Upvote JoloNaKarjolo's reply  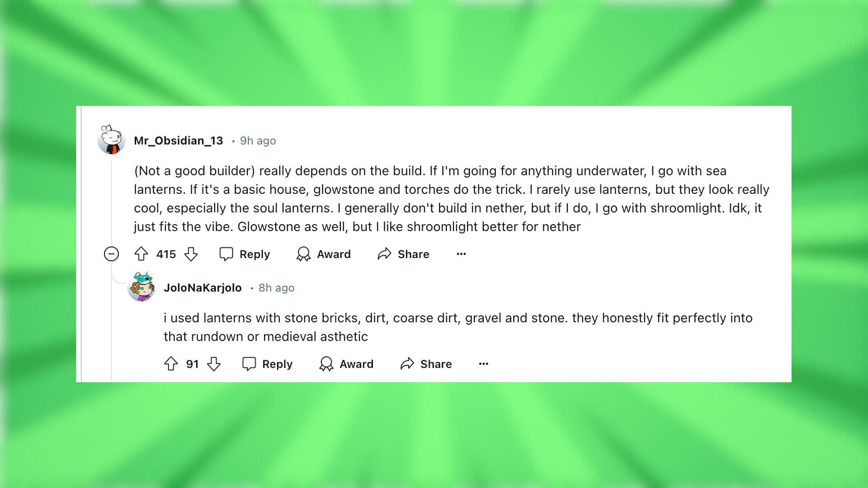pos(171,364)
